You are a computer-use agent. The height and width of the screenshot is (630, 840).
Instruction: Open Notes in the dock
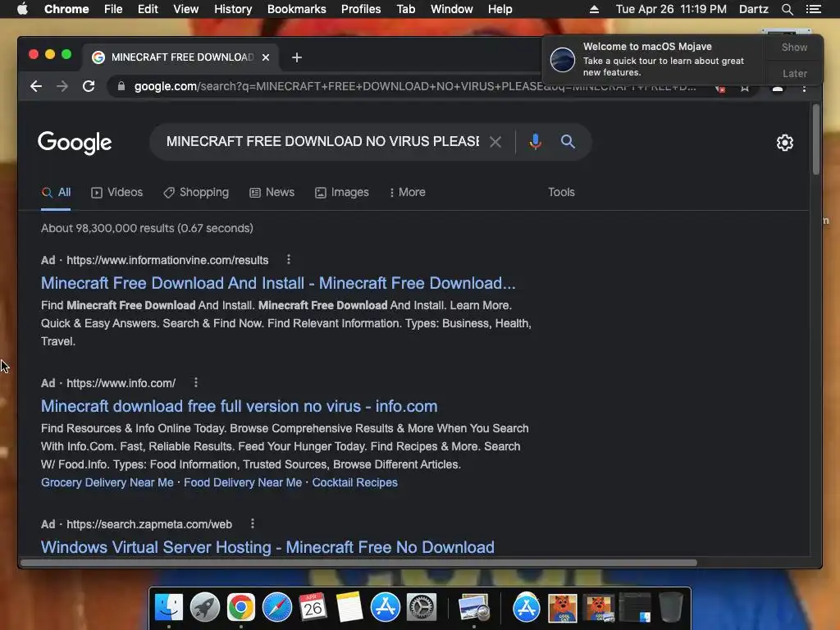[349, 608]
